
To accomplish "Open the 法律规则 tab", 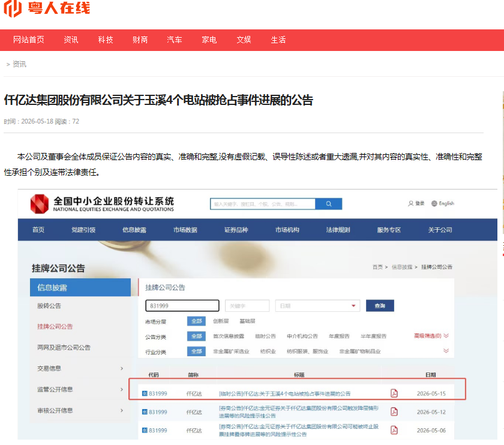I will coord(338,230).
